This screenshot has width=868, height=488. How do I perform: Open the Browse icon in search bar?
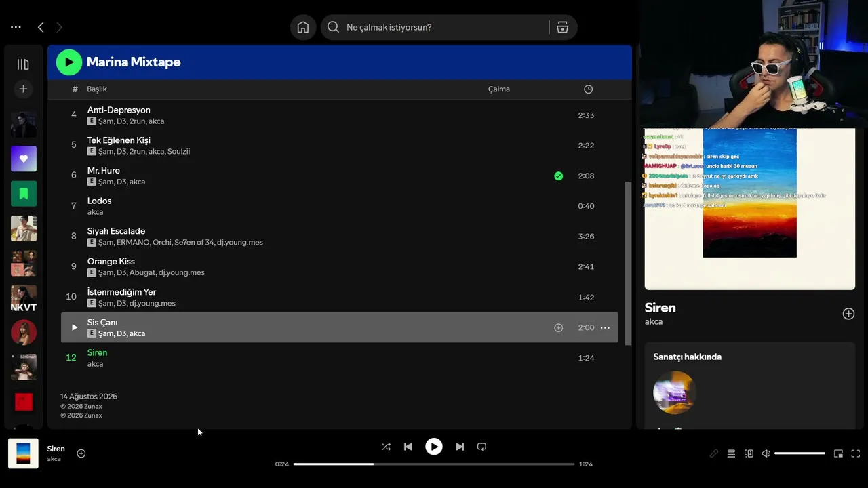[562, 27]
